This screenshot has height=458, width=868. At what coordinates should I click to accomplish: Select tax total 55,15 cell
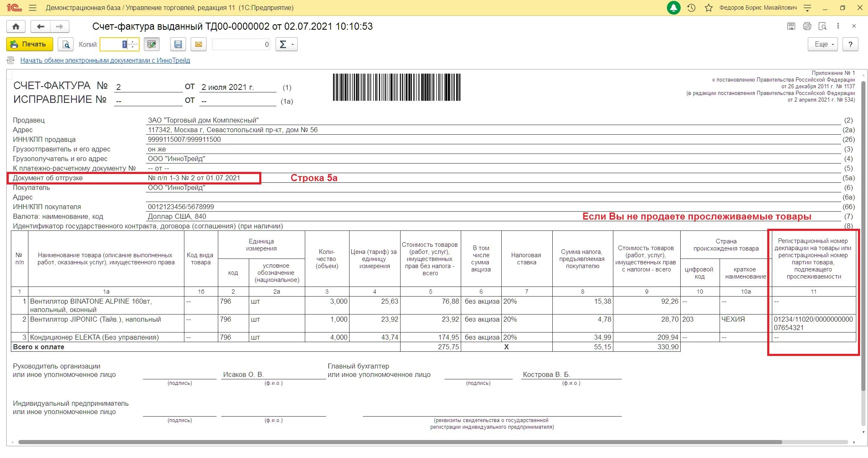pos(582,347)
